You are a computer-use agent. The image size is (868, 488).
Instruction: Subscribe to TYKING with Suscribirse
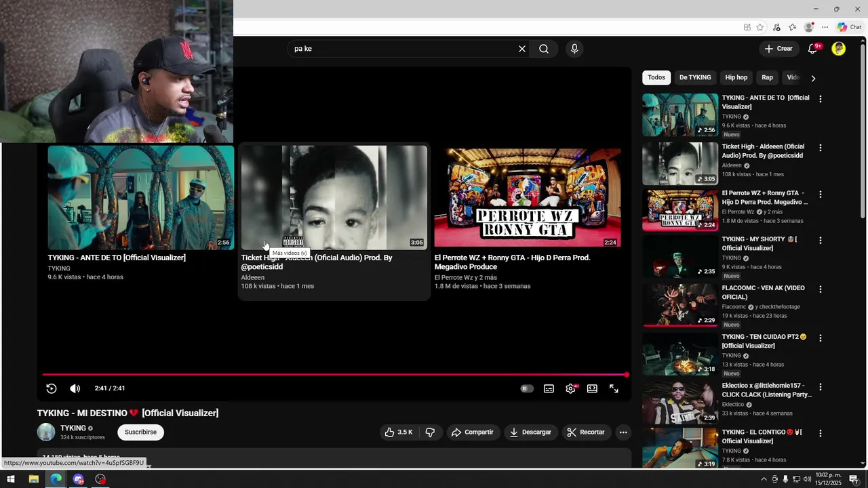click(x=140, y=432)
